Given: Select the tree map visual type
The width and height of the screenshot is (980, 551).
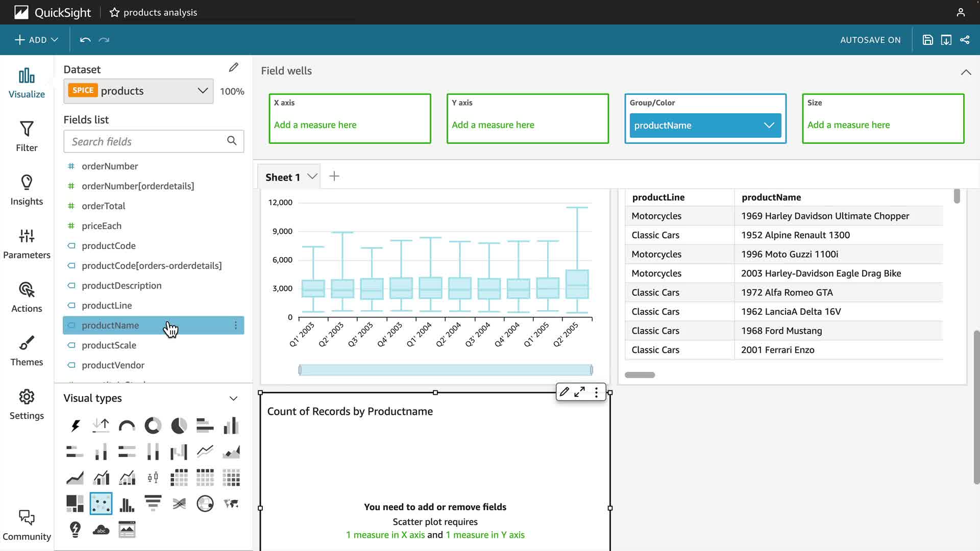Looking at the screenshot, I should (x=75, y=504).
